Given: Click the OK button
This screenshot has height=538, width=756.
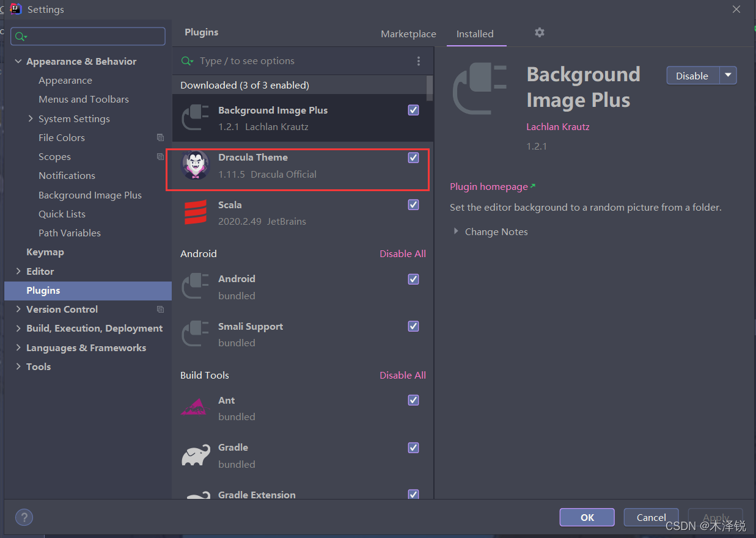Looking at the screenshot, I should 587,517.
